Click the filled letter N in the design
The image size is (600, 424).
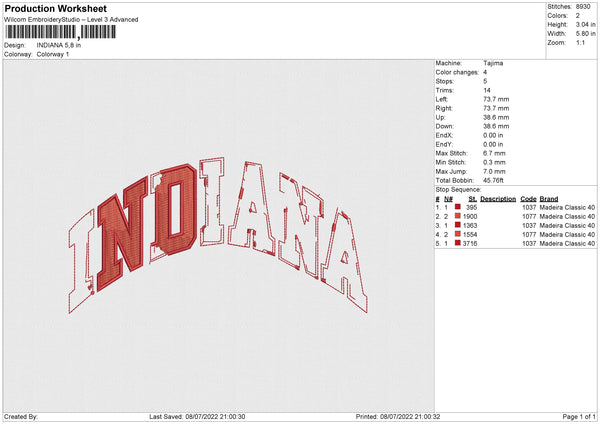click(122, 234)
